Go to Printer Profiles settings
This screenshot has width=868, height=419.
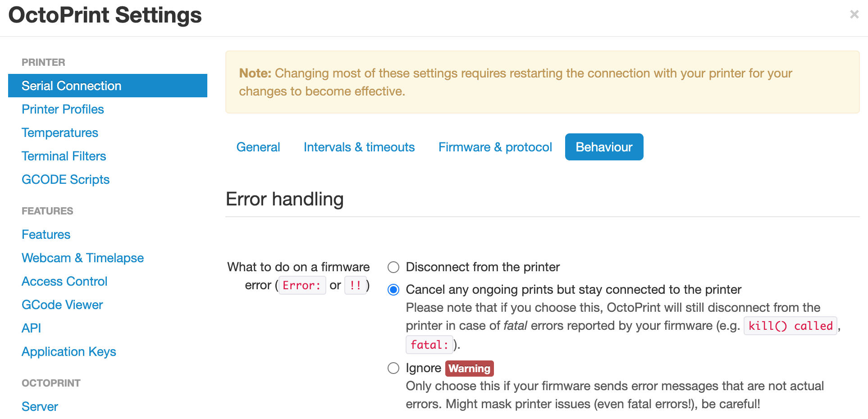(63, 109)
